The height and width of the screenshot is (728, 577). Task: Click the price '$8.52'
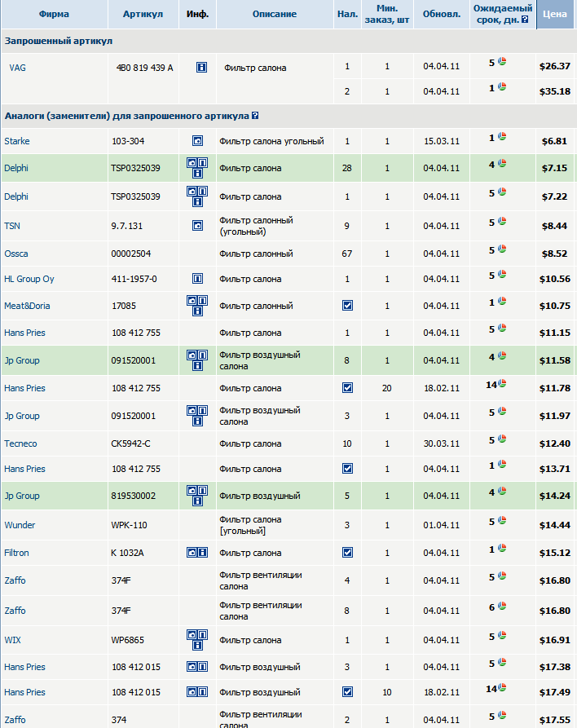(x=554, y=254)
